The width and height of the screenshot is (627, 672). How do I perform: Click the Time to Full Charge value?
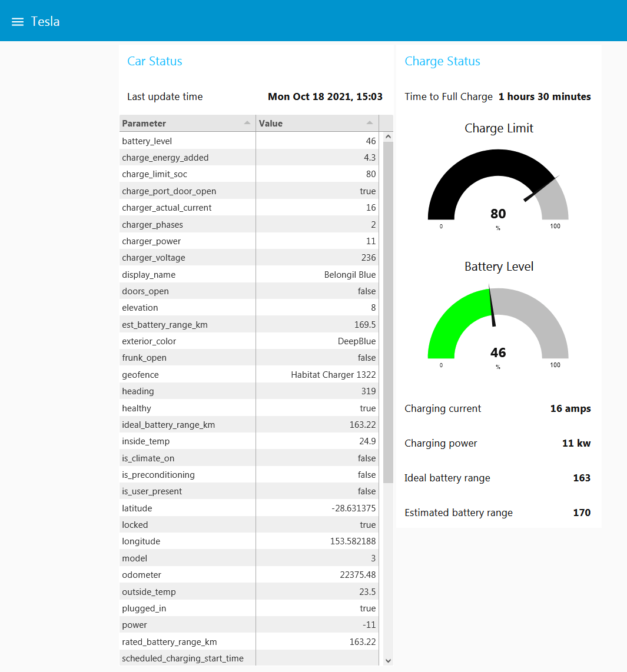(544, 97)
